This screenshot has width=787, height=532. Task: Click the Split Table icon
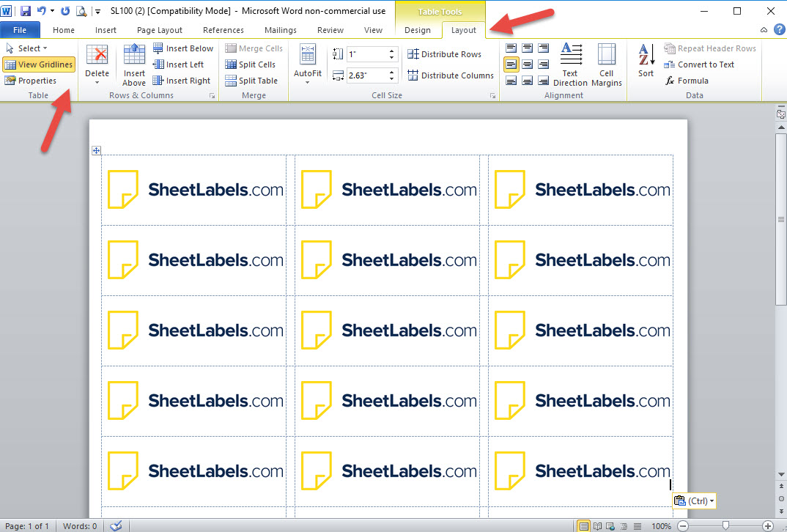tap(231, 81)
